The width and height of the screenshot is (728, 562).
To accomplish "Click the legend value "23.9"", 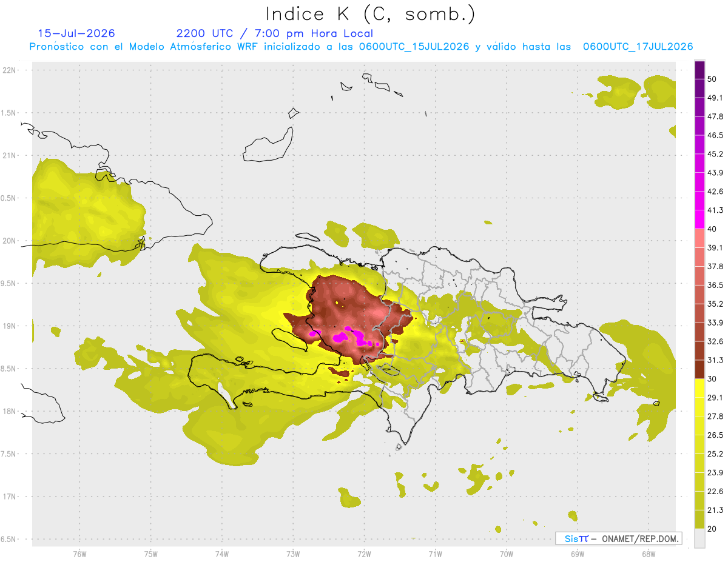I will [715, 473].
